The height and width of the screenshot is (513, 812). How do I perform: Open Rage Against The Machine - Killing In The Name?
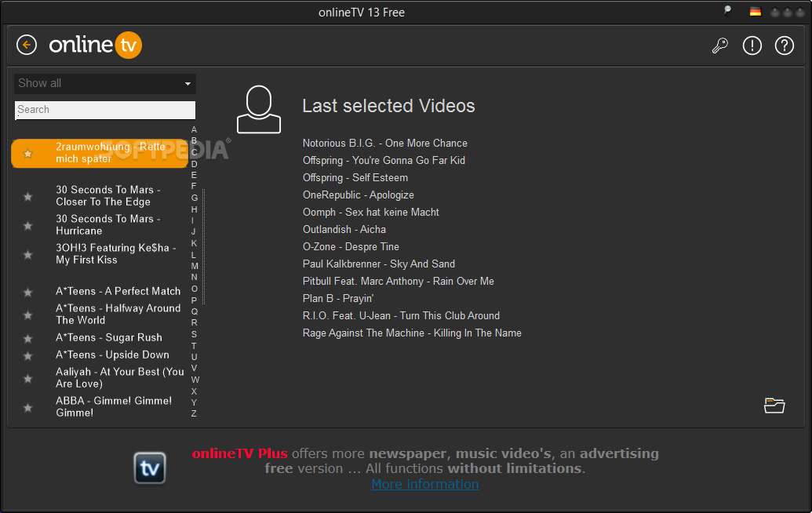tap(412, 333)
